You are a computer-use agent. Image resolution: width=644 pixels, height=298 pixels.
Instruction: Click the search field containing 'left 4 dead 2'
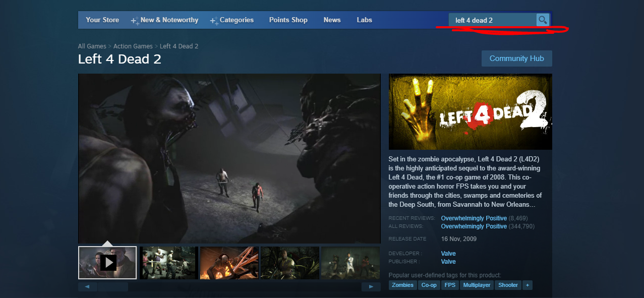[493, 20]
